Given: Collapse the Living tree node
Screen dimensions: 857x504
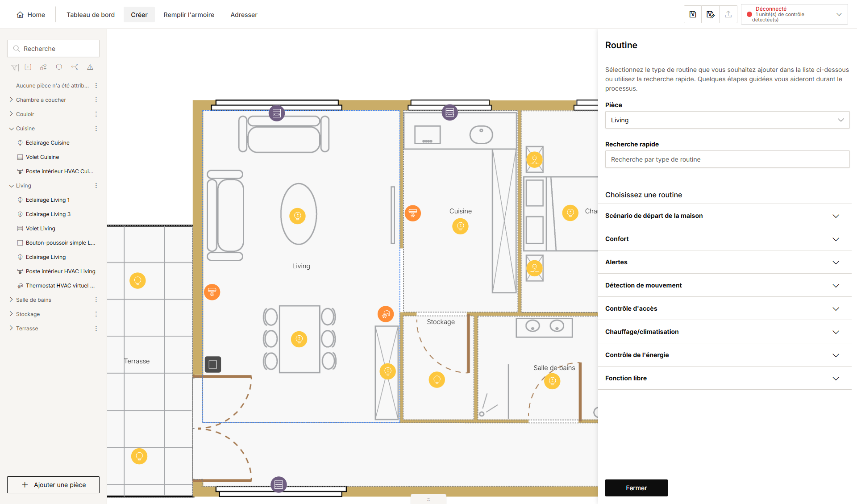Looking at the screenshot, I should 11,186.
